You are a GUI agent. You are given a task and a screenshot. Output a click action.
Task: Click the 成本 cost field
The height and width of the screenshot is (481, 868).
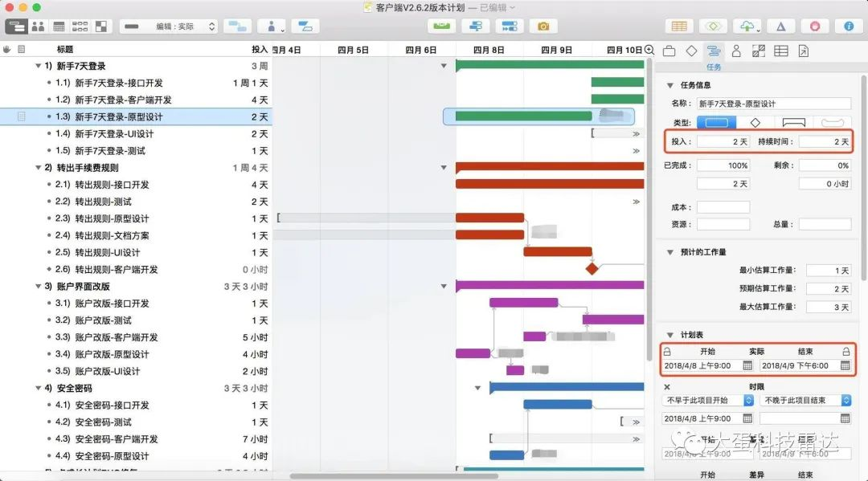click(x=723, y=207)
